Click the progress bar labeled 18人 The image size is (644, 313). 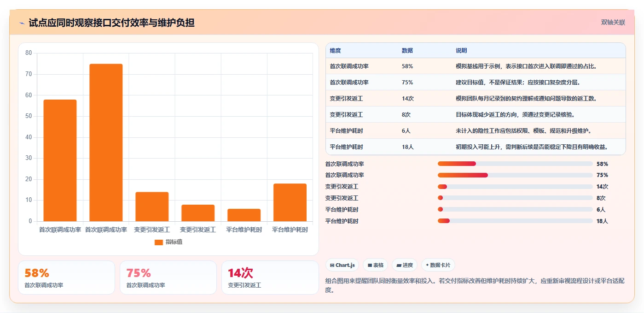[515, 221]
